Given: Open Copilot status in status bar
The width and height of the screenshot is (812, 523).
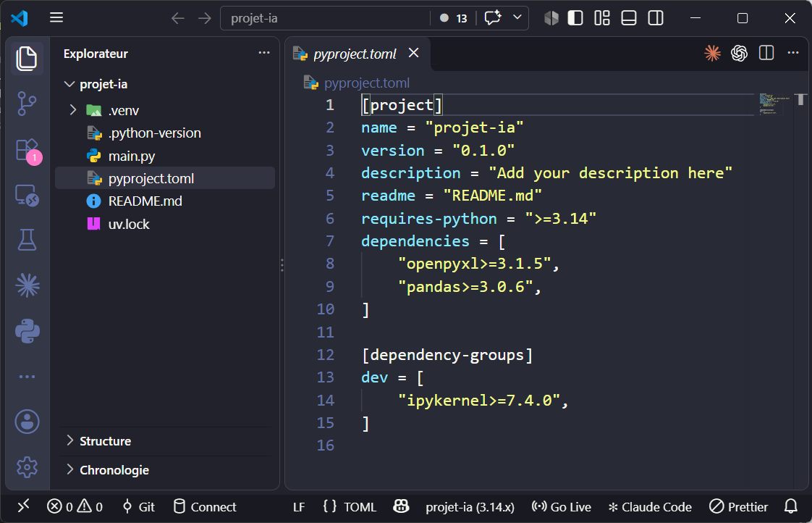Looking at the screenshot, I should [x=401, y=506].
